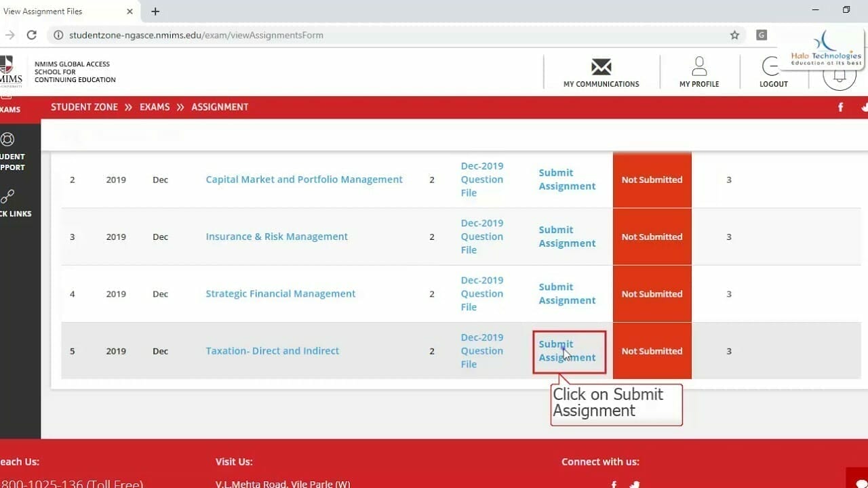Reload the page with the refresh icon
This screenshot has height=488, width=868.
[x=31, y=35]
